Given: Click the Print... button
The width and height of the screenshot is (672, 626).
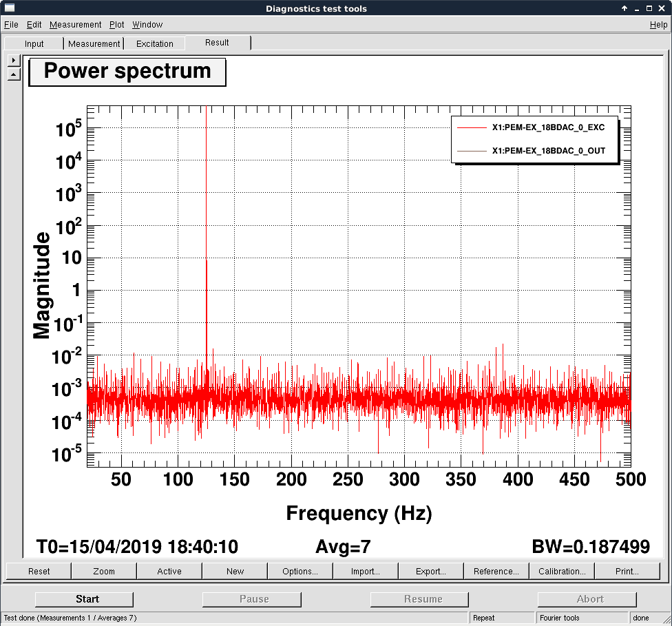Looking at the screenshot, I should [x=627, y=571].
